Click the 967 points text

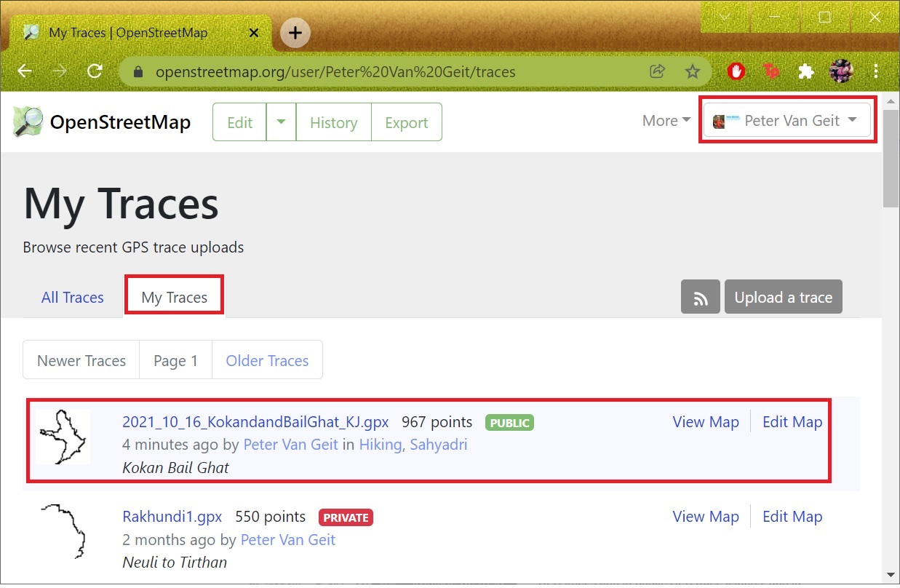[437, 422]
